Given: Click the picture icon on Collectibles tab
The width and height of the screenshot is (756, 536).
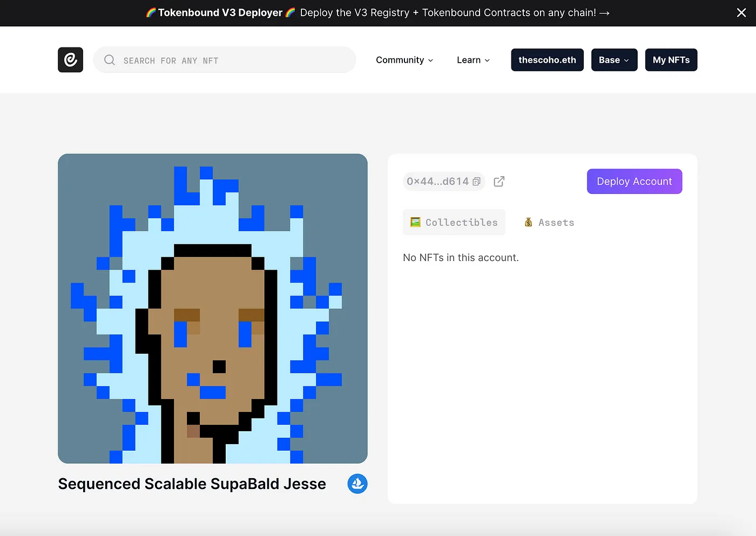Looking at the screenshot, I should tap(415, 222).
